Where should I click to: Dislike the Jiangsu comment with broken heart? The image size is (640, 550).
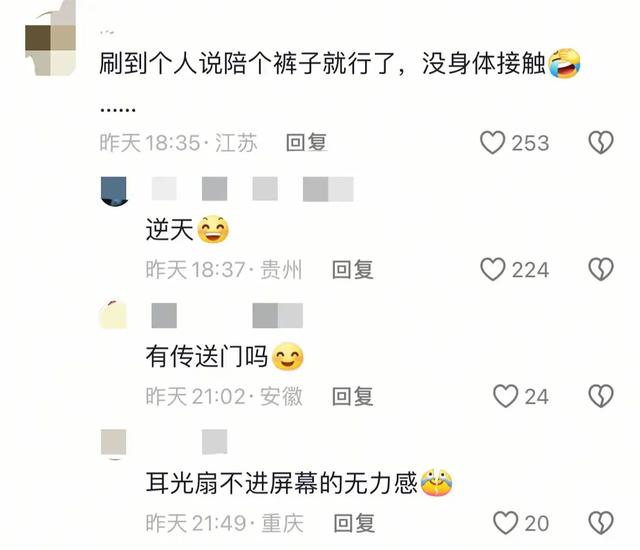point(601,142)
